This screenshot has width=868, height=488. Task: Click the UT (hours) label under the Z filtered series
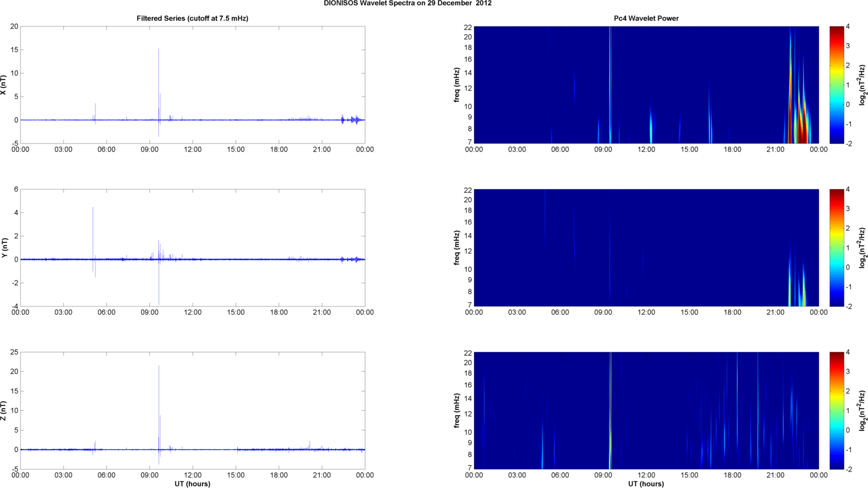192,484
